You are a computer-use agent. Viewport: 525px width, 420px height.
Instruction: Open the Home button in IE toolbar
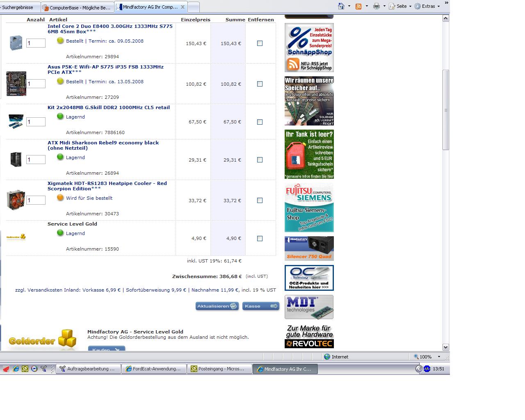click(341, 6)
